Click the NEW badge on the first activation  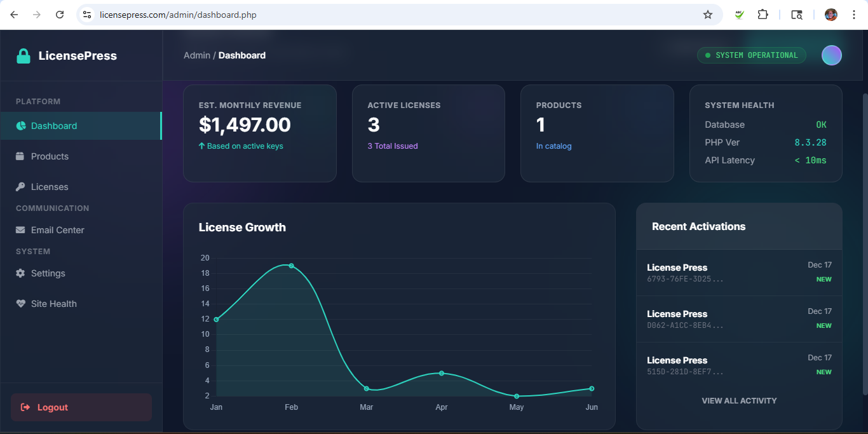824,279
